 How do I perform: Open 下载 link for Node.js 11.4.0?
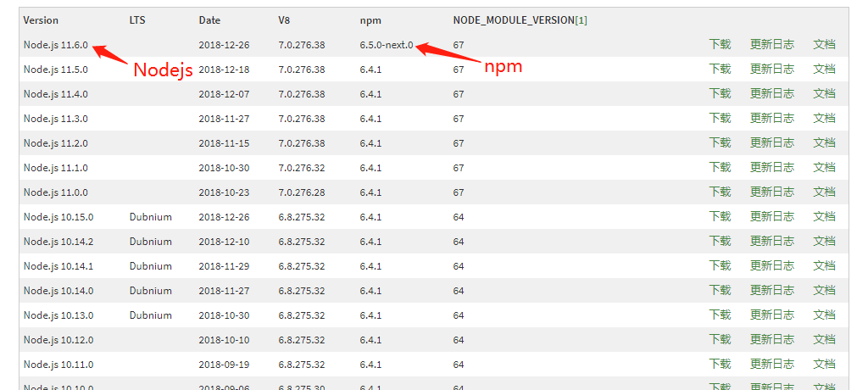coord(720,93)
